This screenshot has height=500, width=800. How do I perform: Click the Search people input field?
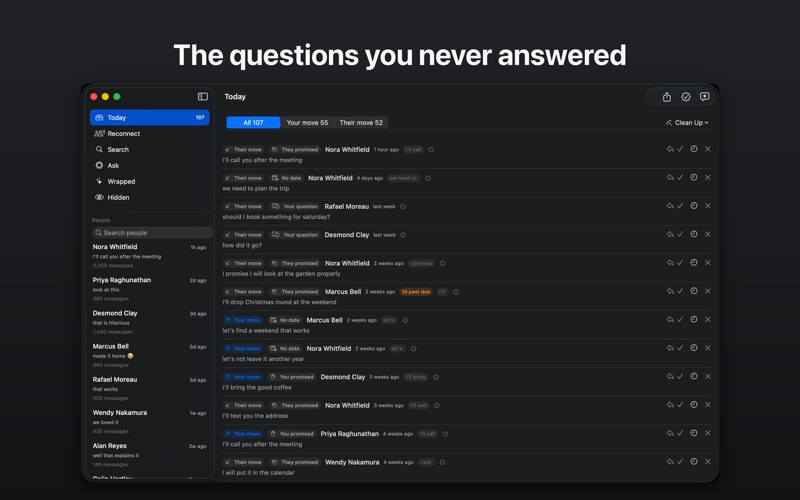[152, 233]
